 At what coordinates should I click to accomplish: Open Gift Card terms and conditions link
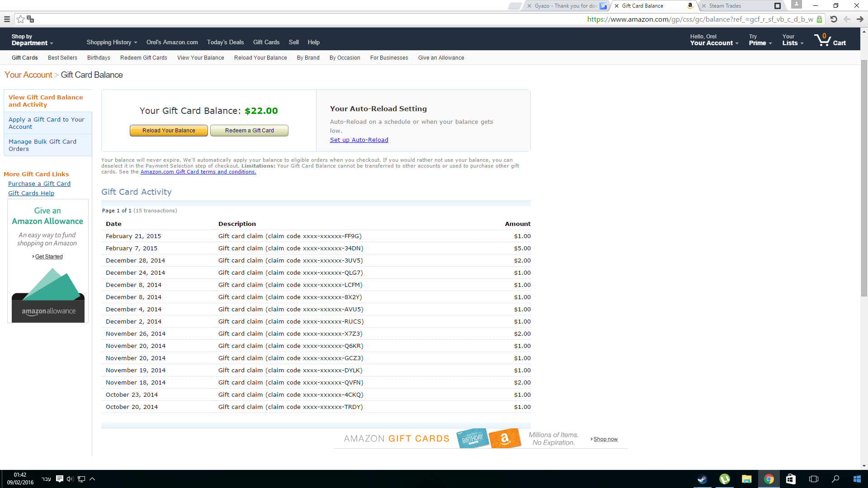pyautogui.click(x=198, y=172)
